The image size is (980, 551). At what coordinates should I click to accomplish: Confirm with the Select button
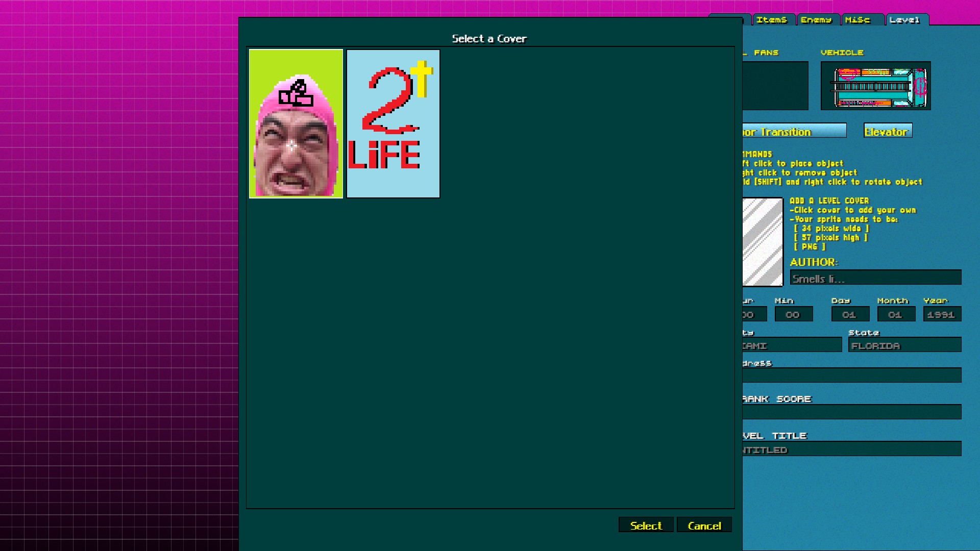(646, 525)
